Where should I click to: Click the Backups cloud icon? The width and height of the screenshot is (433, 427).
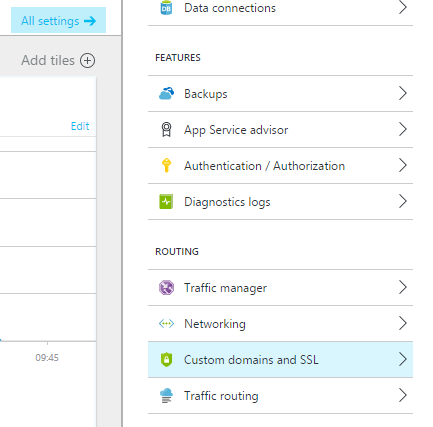point(166,94)
